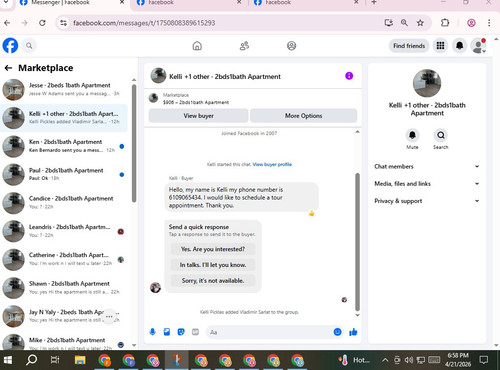Click the More Options button
The width and height of the screenshot is (500, 370).
303,116
